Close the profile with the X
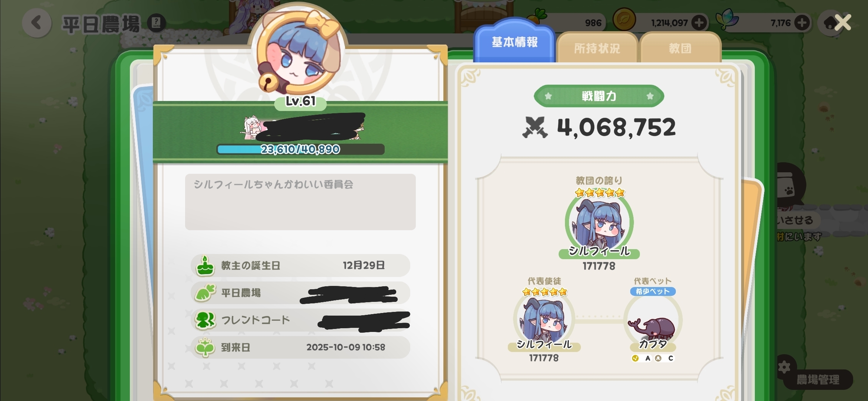868x401 pixels. (843, 23)
